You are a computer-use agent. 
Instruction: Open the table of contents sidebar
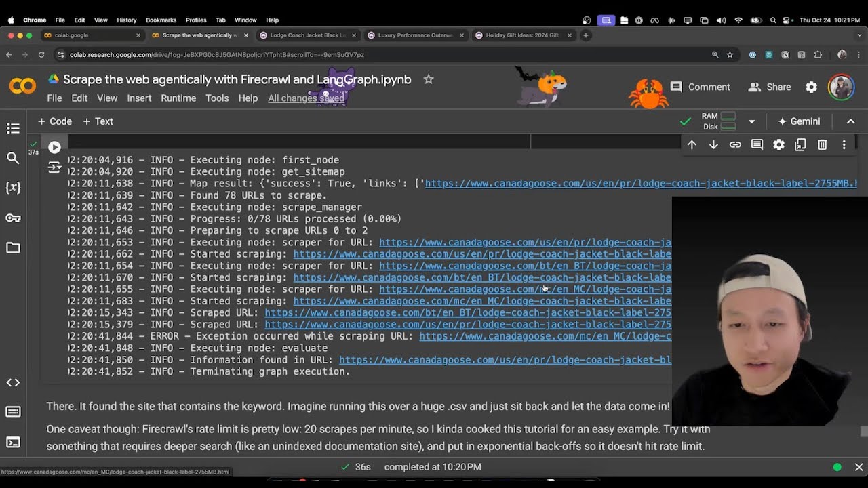coord(13,128)
